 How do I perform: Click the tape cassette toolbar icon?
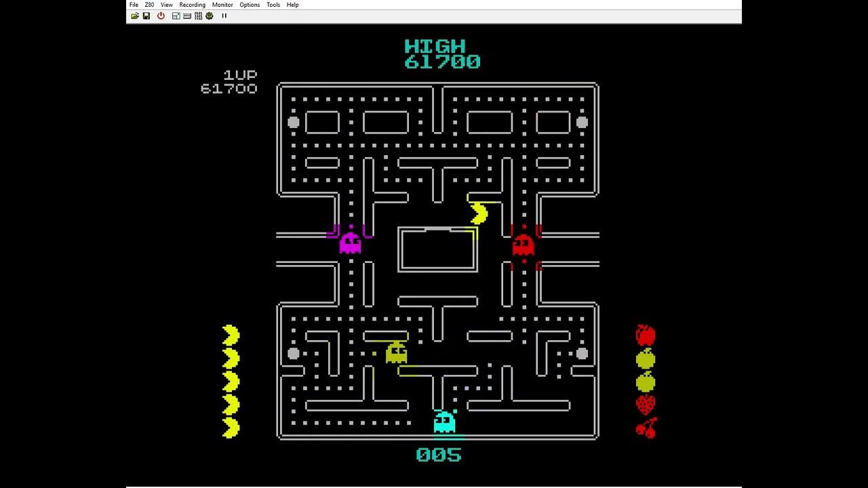tap(187, 16)
